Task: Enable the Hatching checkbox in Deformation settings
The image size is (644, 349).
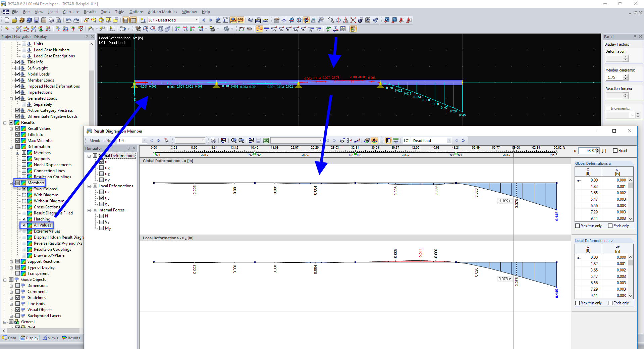Action: (x=24, y=219)
